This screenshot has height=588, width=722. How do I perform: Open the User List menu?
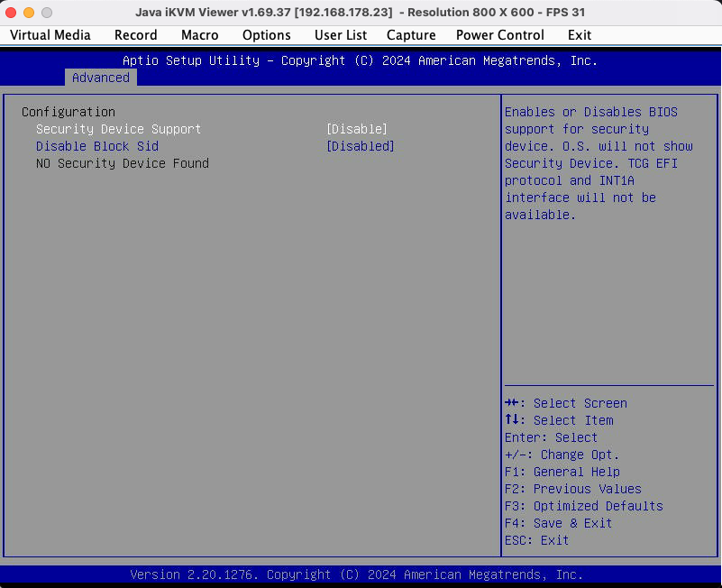[x=341, y=35]
